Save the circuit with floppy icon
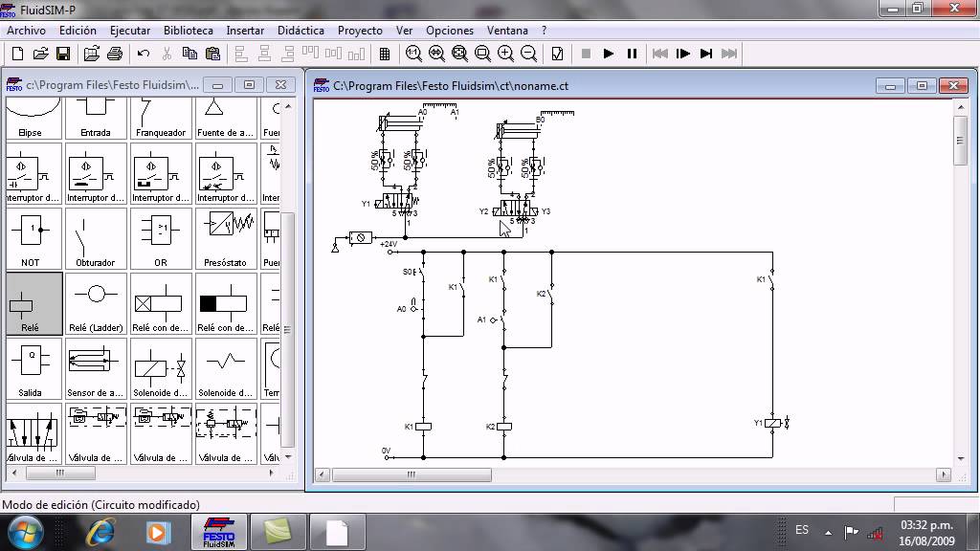Viewport: 980px width, 551px height. pyautogui.click(x=63, y=54)
